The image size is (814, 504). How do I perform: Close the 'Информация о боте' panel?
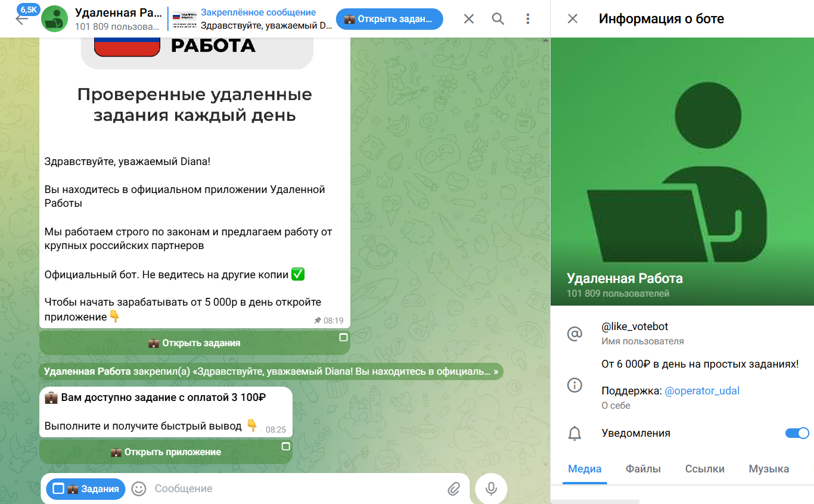click(x=573, y=19)
